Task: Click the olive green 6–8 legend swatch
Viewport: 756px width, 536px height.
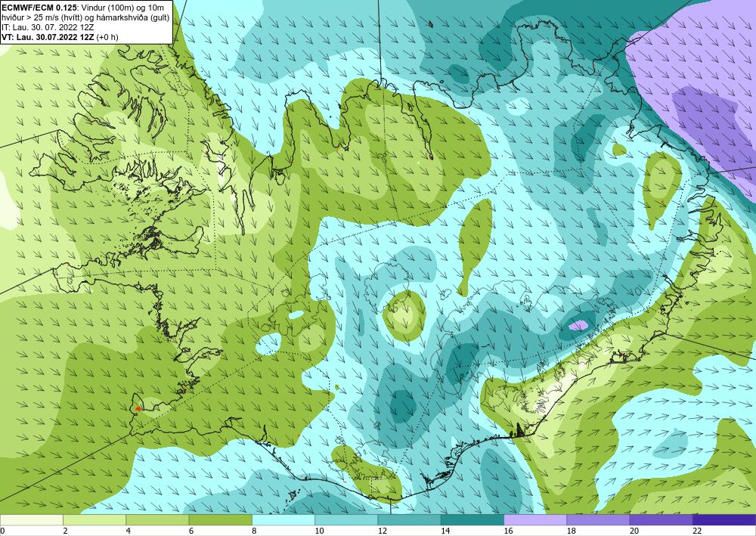Action: 220,520
